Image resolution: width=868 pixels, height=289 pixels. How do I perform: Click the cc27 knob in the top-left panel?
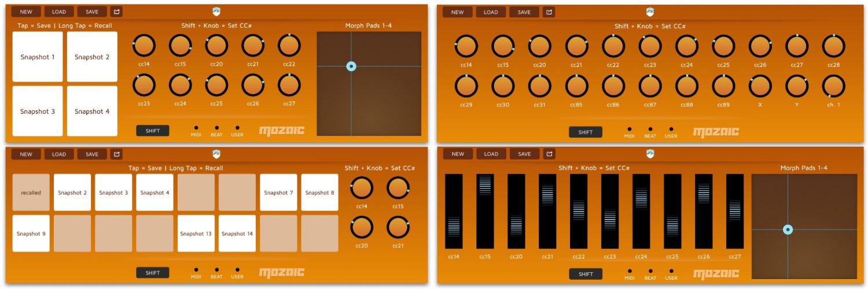[x=289, y=85]
